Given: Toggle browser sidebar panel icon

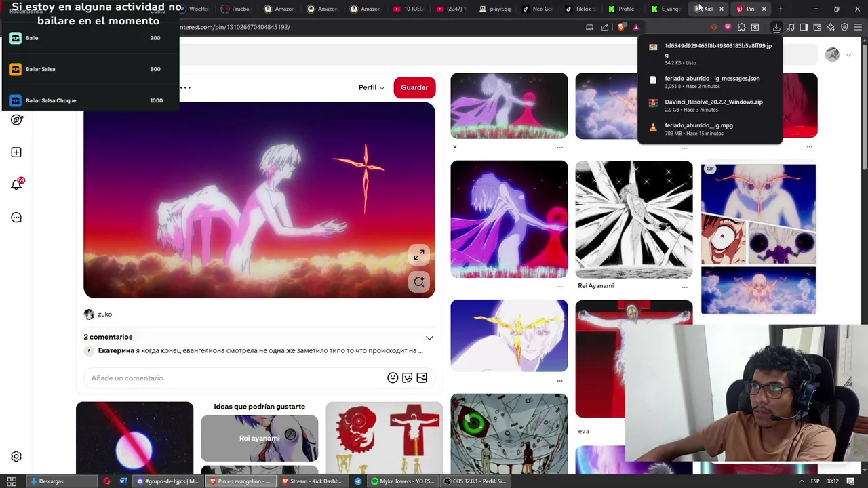Looking at the screenshot, I should (x=804, y=27).
